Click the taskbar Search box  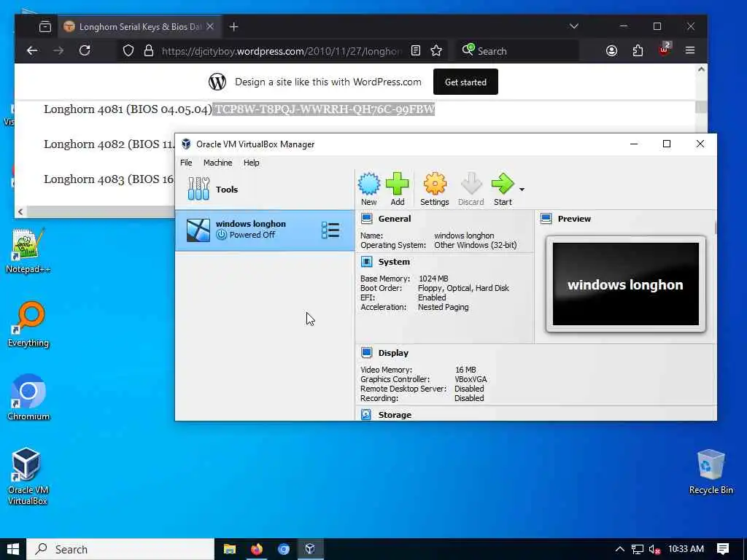120,549
